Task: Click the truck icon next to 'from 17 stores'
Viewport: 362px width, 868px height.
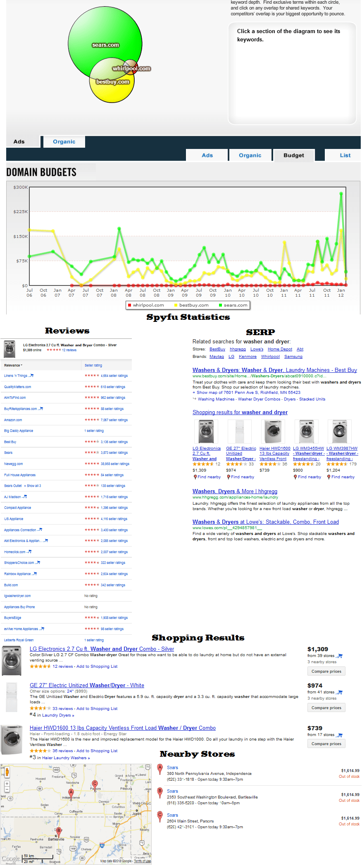Action: (x=340, y=735)
